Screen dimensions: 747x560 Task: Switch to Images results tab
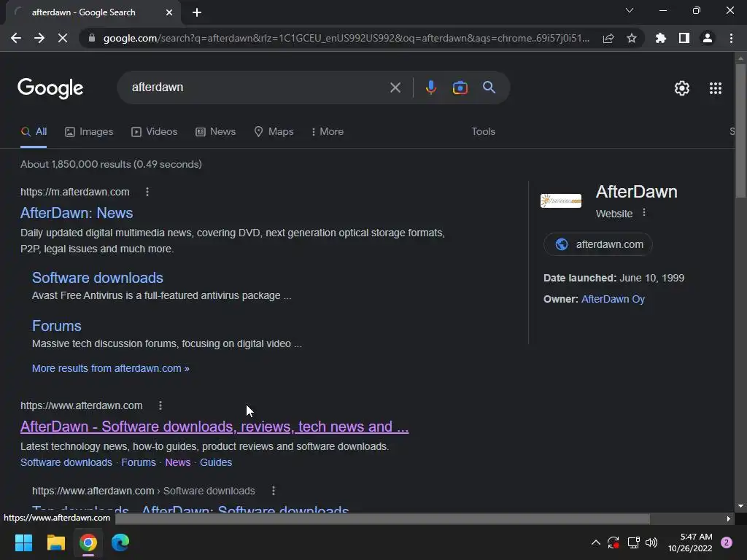[89, 132]
